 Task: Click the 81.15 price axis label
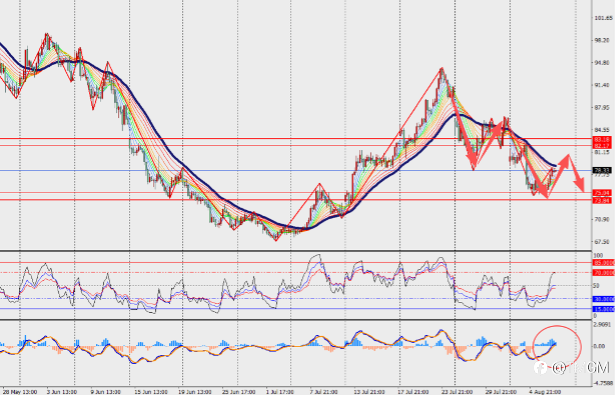tap(603, 152)
